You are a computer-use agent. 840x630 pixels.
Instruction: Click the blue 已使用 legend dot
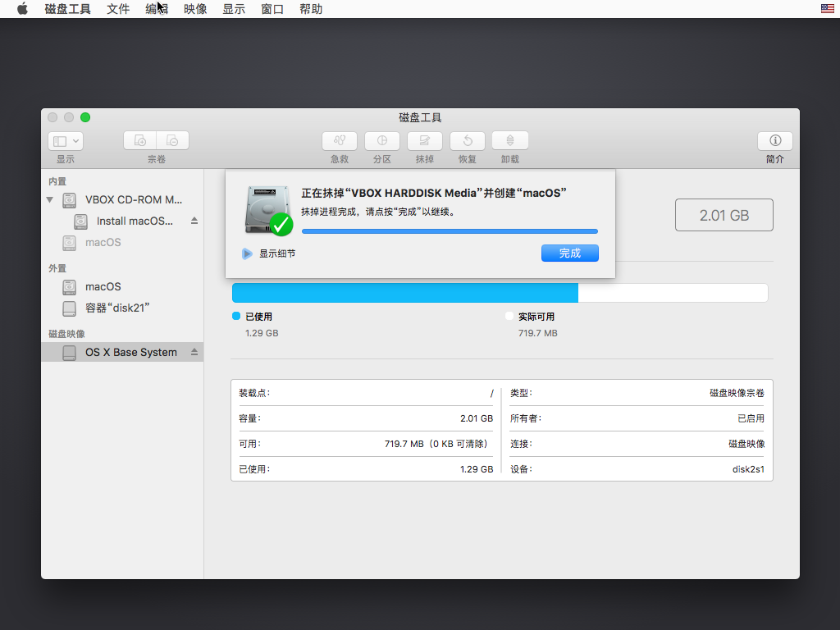236,316
